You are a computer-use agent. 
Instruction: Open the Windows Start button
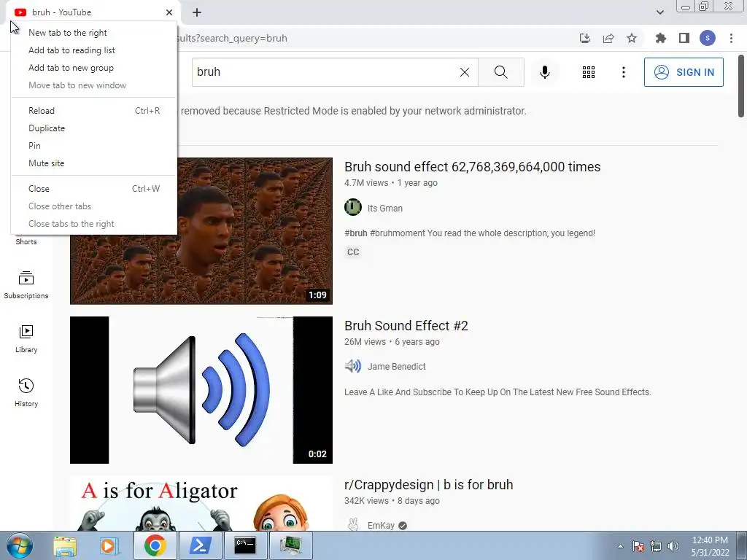coord(19,545)
